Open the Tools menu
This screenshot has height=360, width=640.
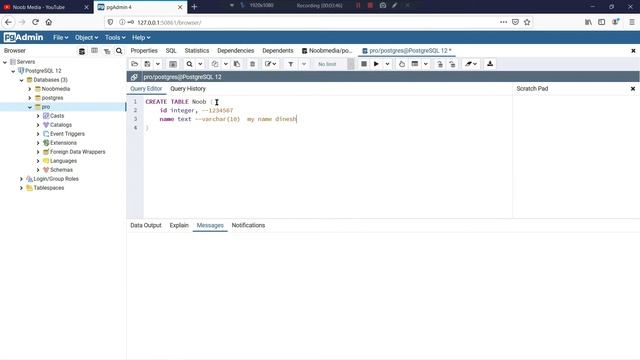pos(115,38)
